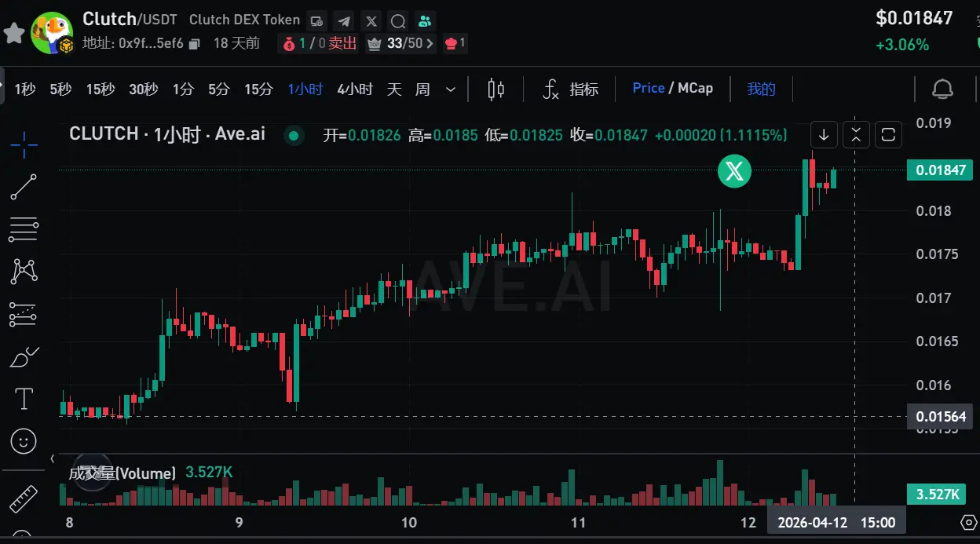Switch chart to MCap mode

click(x=695, y=88)
